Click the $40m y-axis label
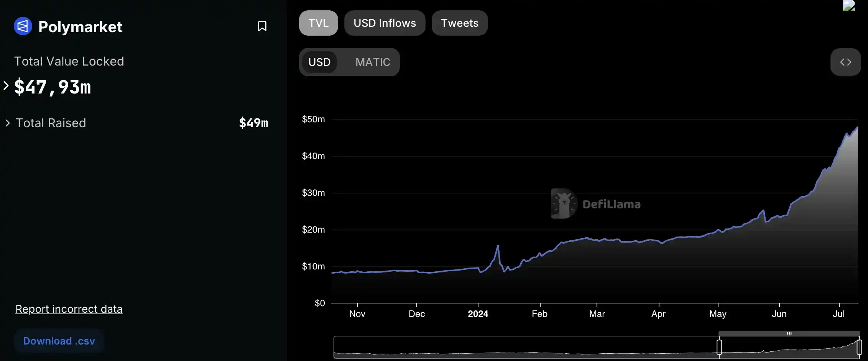868x361 pixels. (313, 156)
